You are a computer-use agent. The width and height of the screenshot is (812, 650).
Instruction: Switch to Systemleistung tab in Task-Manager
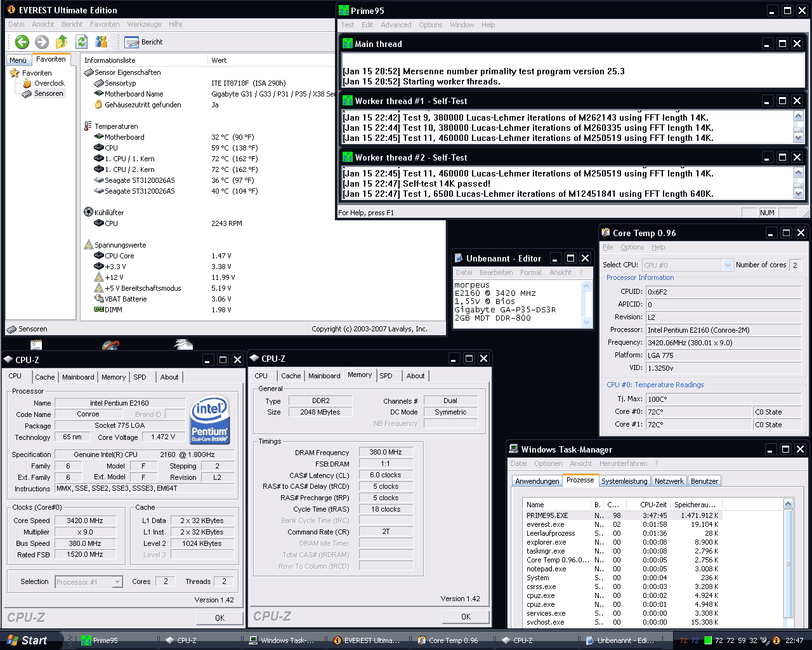click(624, 481)
